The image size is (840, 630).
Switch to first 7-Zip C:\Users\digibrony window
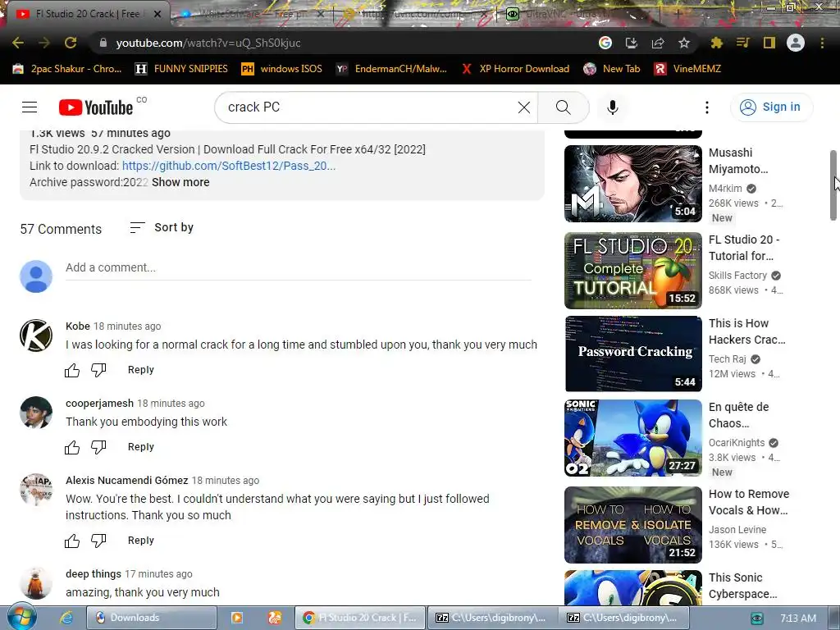coord(492,618)
